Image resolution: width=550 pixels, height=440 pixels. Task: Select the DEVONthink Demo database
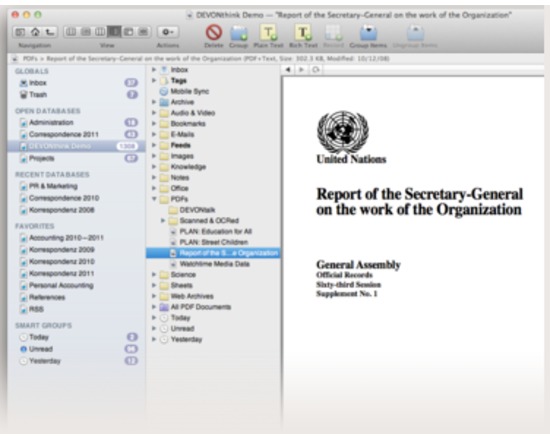[x=77, y=146]
